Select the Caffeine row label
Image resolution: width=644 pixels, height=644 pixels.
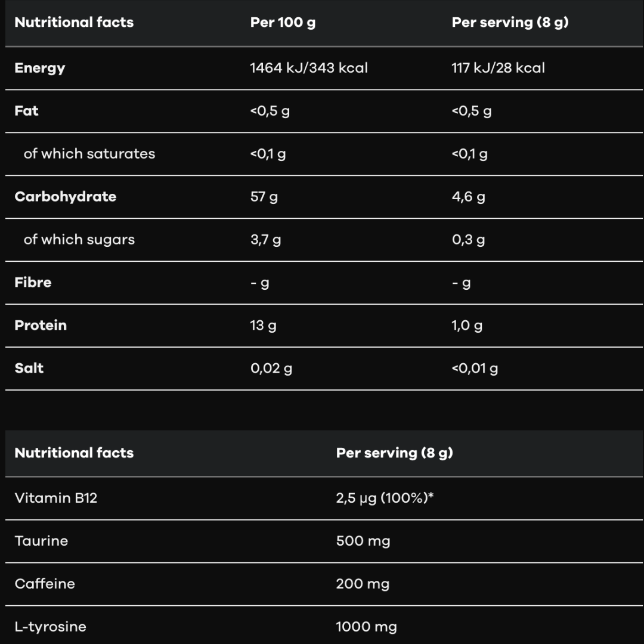45,584
